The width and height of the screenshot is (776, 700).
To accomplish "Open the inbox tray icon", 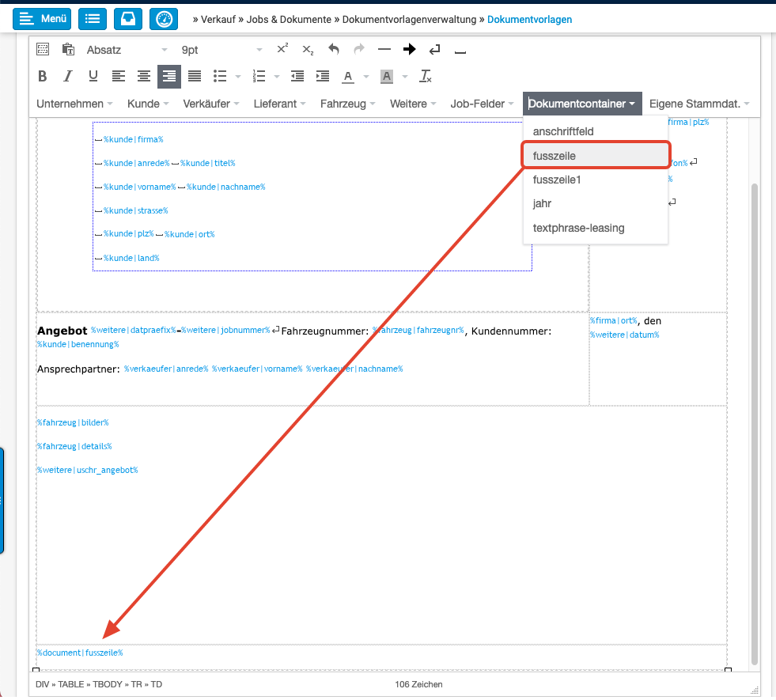I will [x=128, y=18].
